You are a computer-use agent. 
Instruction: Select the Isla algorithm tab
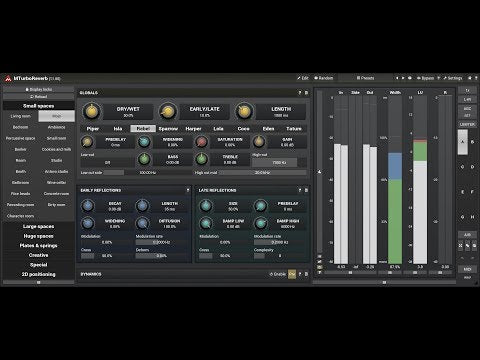coord(118,129)
